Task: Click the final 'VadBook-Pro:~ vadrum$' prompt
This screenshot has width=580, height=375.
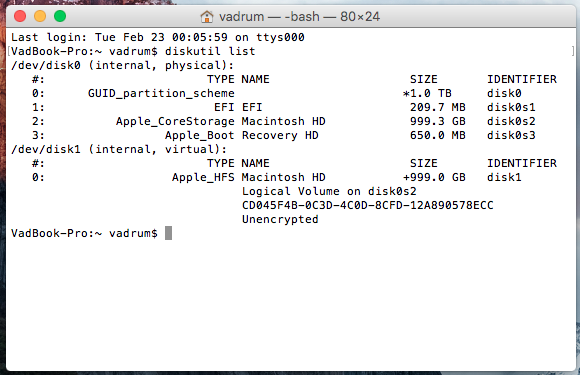Action: click(84, 233)
